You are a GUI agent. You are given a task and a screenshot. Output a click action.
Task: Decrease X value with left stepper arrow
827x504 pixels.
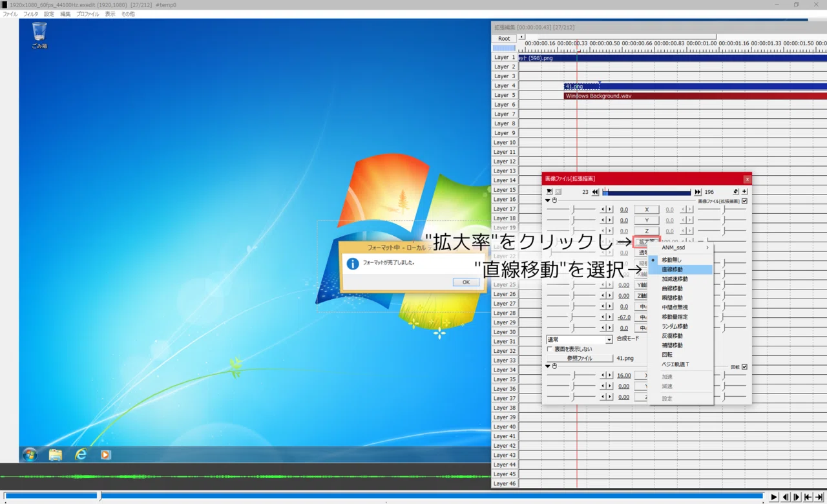(x=603, y=209)
